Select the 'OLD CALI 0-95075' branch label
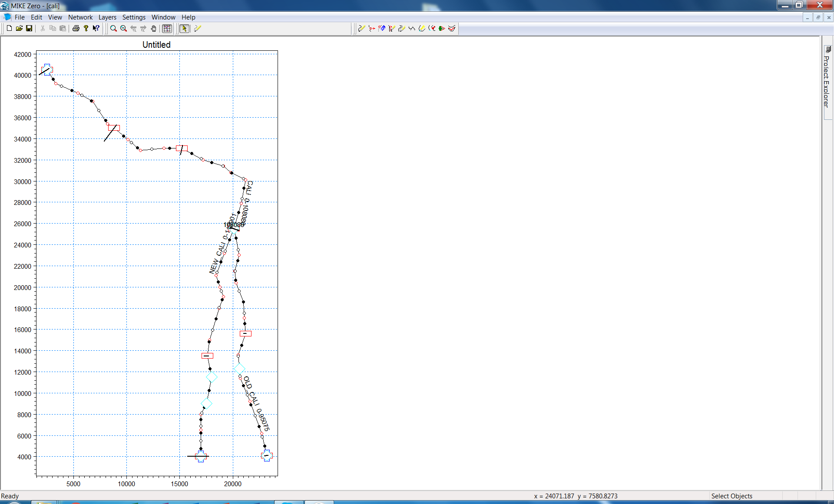 [257, 403]
